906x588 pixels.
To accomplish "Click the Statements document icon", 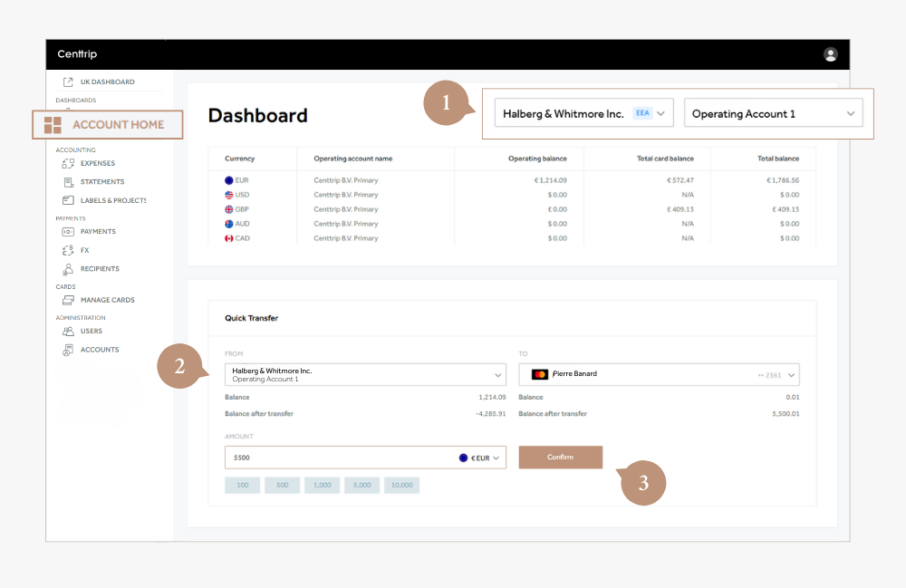I will [x=68, y=182].
